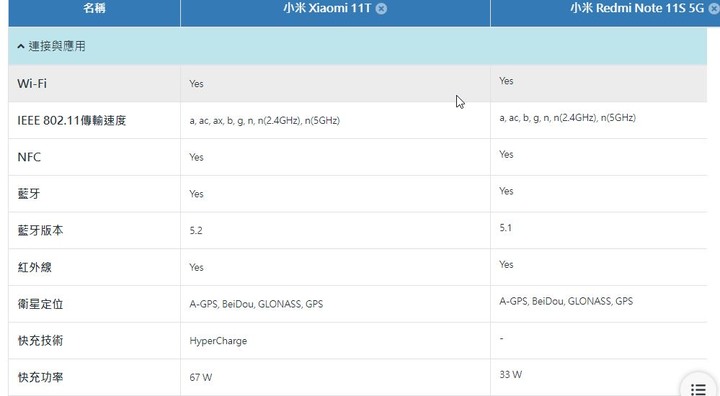
Task: Select the 33 W charging value
Action: (x=511, y=374)
